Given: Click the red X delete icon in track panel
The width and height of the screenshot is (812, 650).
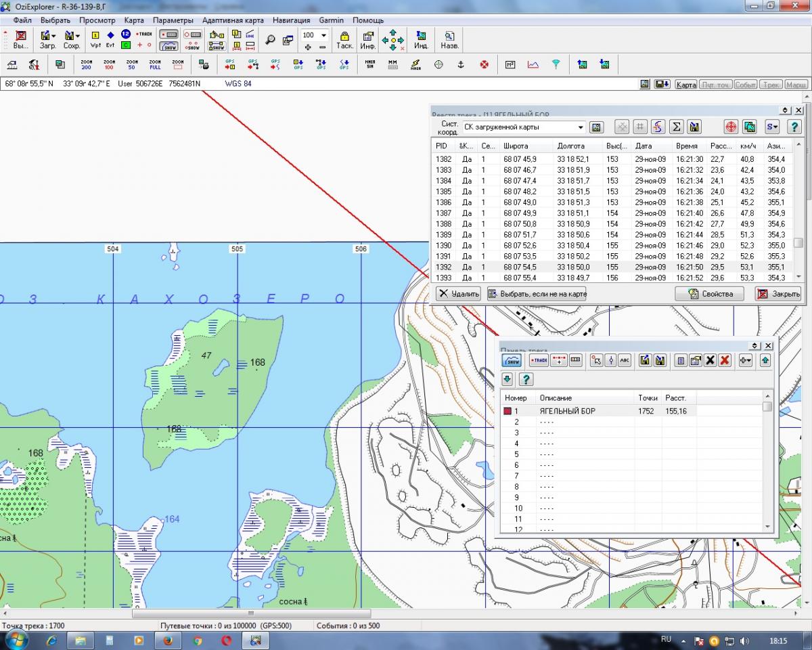Looking at the screenshot, I should pos(725,361).
